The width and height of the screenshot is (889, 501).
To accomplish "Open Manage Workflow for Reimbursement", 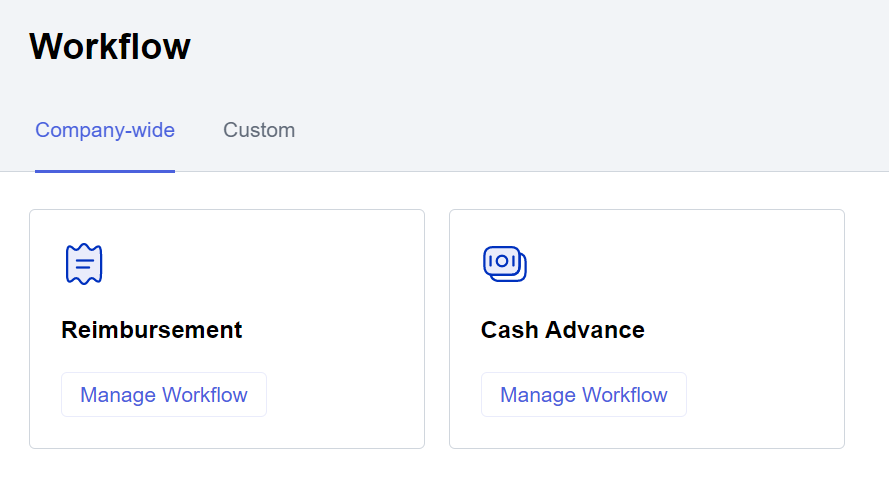I will click(164, 394).
